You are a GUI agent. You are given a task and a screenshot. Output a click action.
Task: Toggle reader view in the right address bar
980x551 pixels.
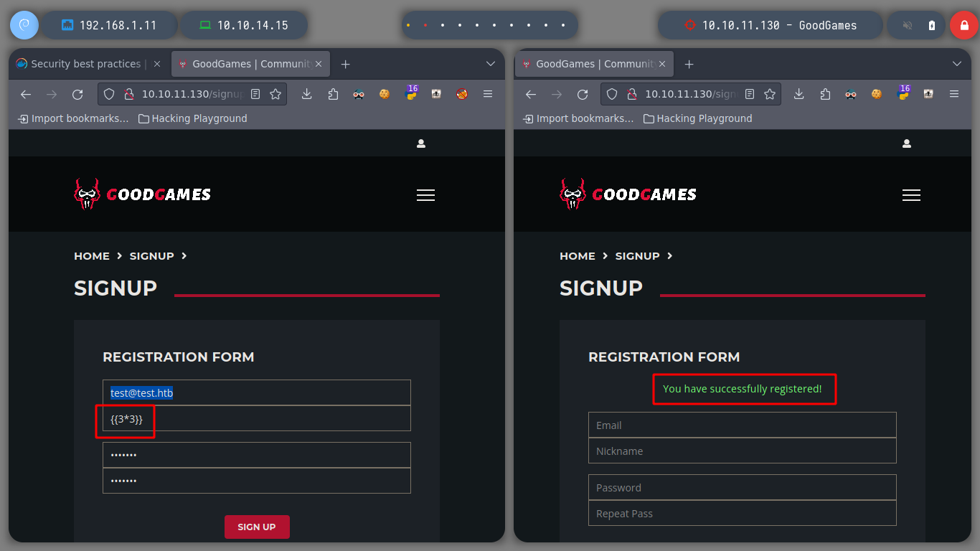click(x=750, y=94)
